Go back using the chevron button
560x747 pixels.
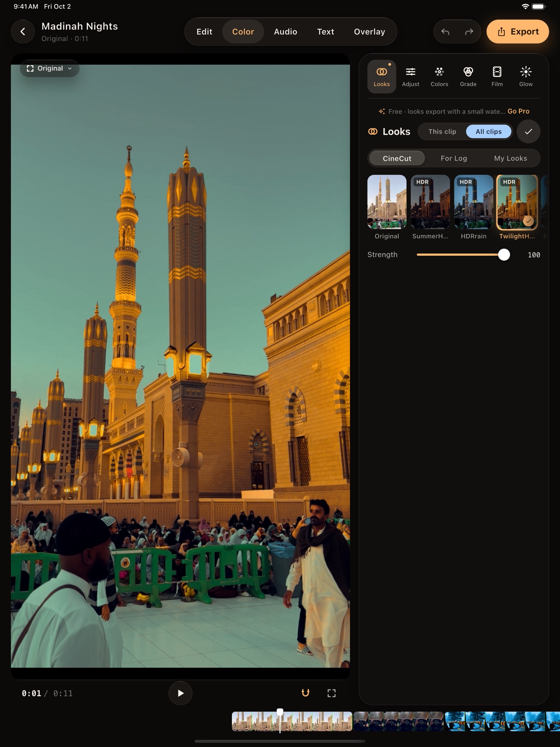coord(23,32)
